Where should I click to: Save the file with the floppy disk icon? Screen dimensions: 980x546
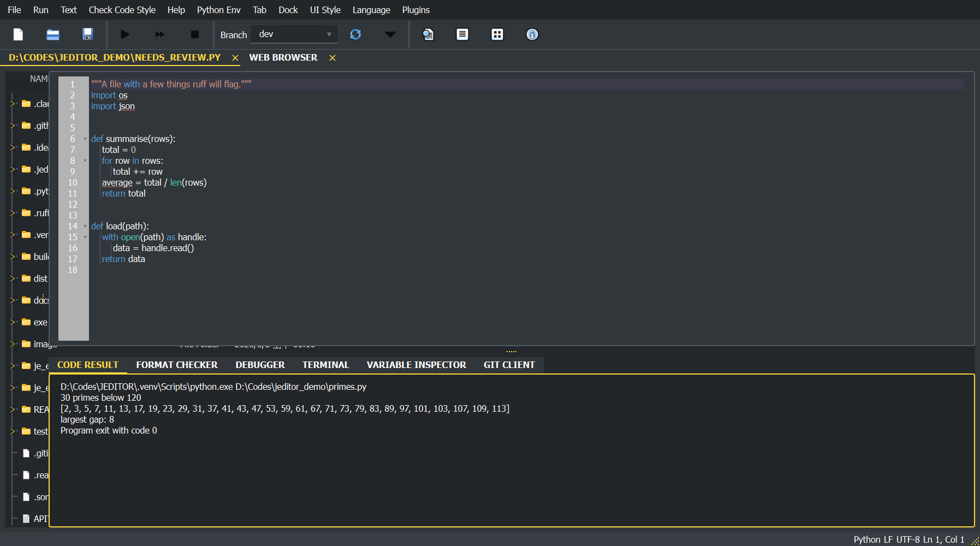[x=87, y=34]
